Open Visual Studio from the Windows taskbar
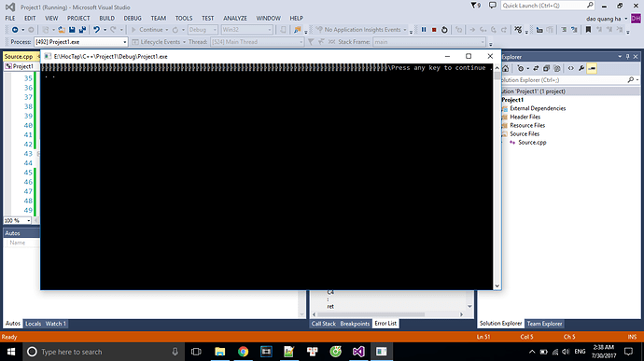 (x=358, y=352)
